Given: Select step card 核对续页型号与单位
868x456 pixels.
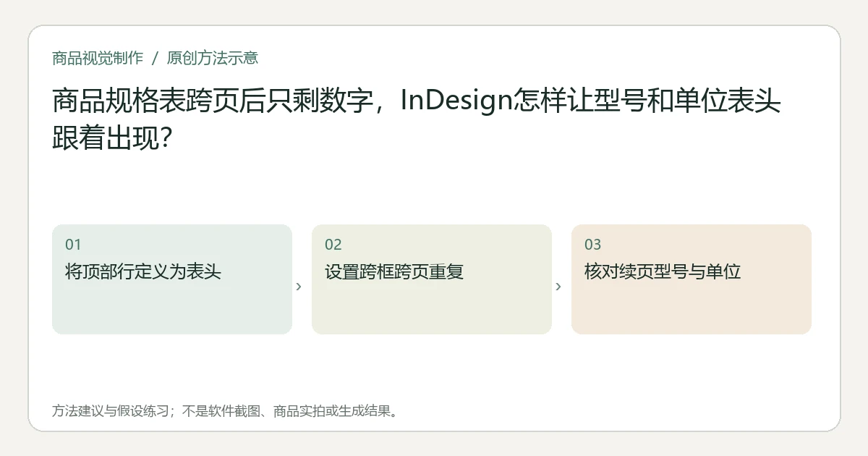Looking at the screenshot, I should pos(692,279).
